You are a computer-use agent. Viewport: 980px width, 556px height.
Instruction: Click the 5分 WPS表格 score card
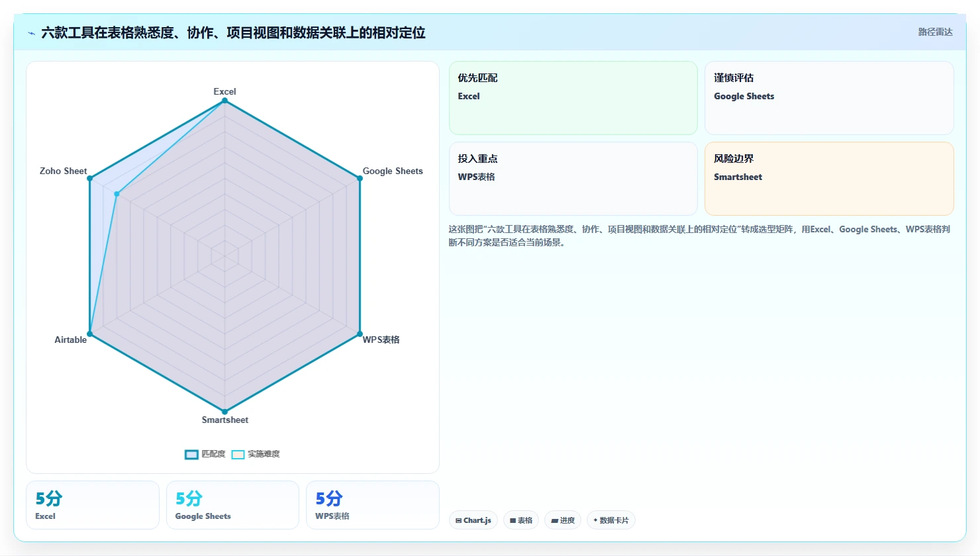373,505
